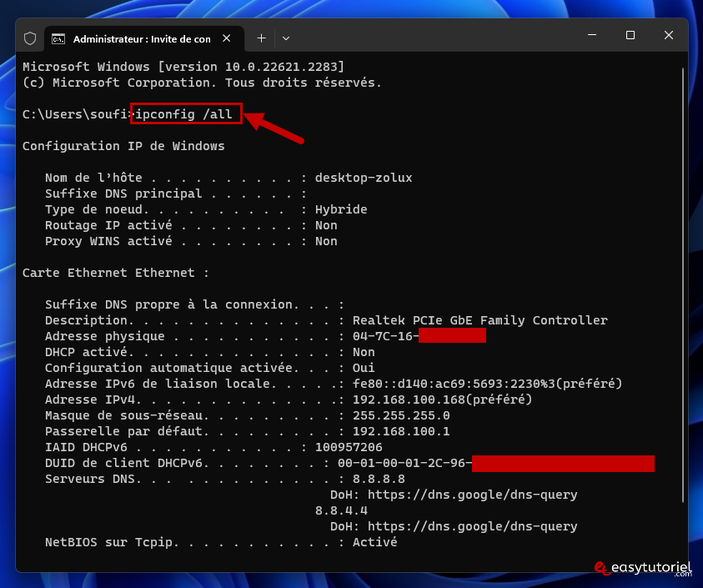Maximize the terminal window
Viewport: 703px width, 588px height.
(630, 35)
